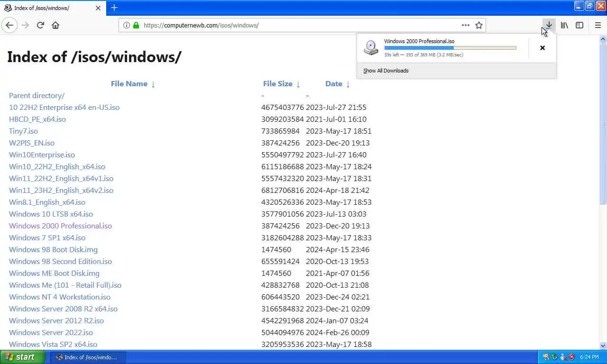
Task: Download Windows 7 SP1 x64.iso
Action: tap(47, 237)
